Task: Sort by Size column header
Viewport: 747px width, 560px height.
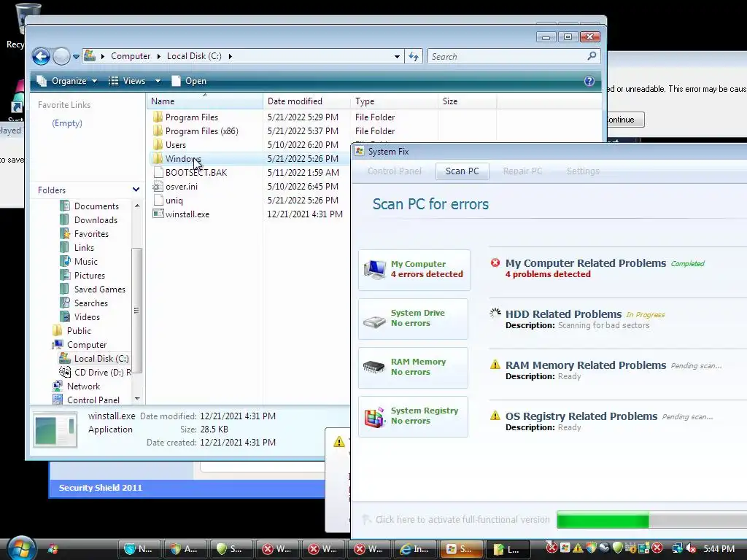Action: pos(467,101)
